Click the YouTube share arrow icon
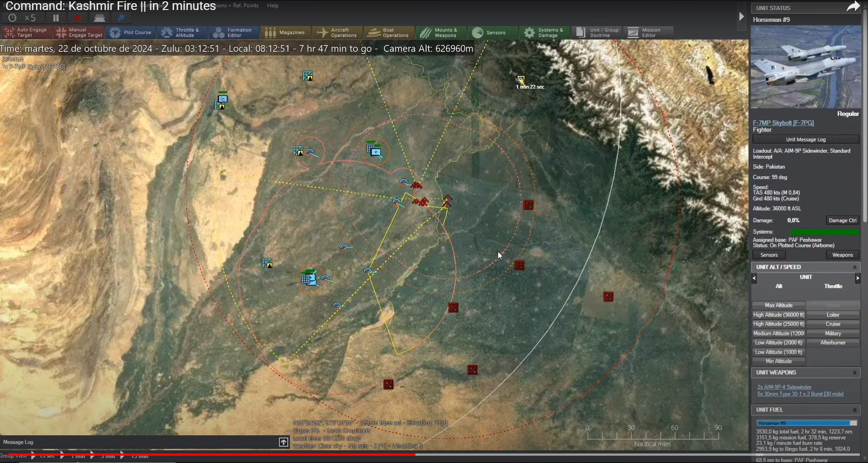This screenshot has height=463, width=868. click(x=853, y=7)
